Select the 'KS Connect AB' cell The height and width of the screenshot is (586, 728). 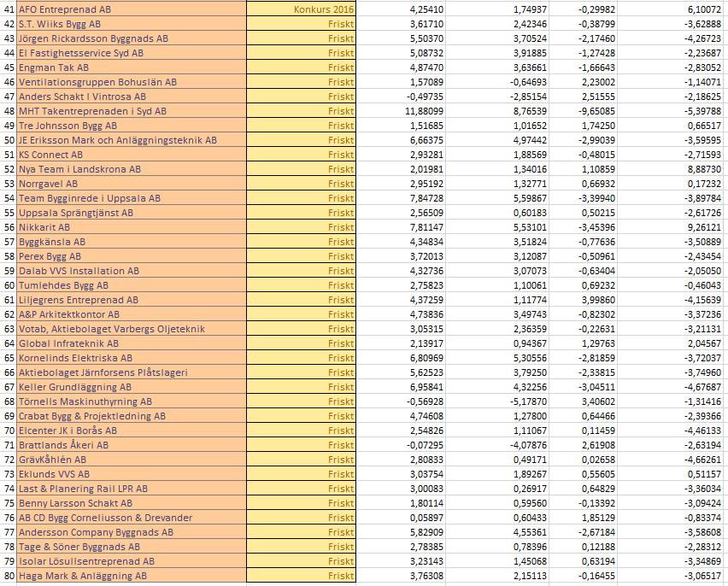click(132, 155)
